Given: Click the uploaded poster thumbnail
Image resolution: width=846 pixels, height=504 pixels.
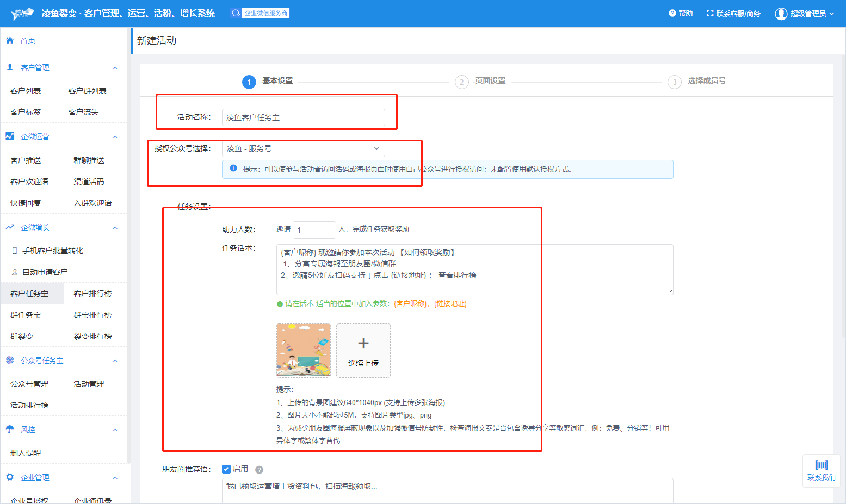Looking at the screenshot, I should [x=303, y=350].
